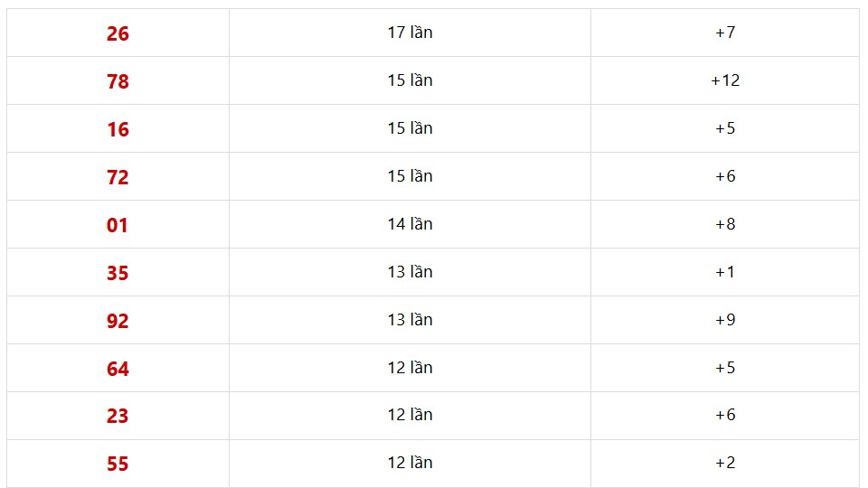Select the "13 lần" cell beside 92

pos(410,320)
